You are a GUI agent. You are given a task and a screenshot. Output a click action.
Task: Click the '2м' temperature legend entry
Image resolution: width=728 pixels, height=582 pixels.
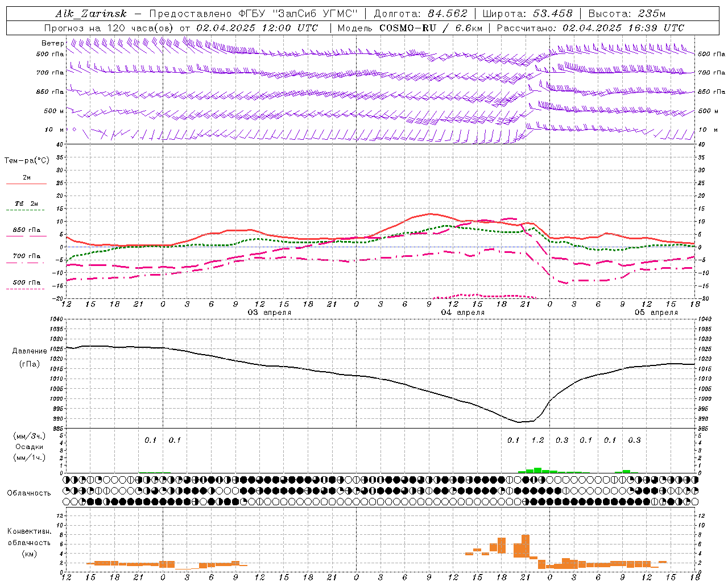click(x=27, y=177)
